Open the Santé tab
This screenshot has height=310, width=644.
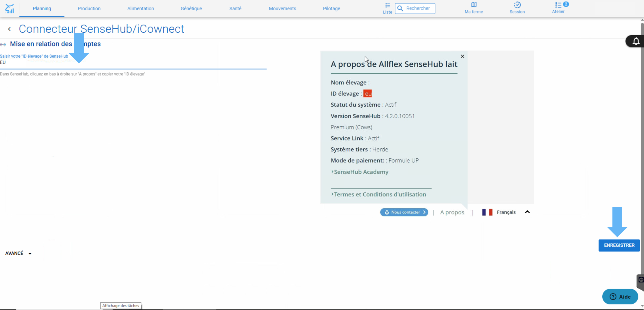[x=235, y=8]
